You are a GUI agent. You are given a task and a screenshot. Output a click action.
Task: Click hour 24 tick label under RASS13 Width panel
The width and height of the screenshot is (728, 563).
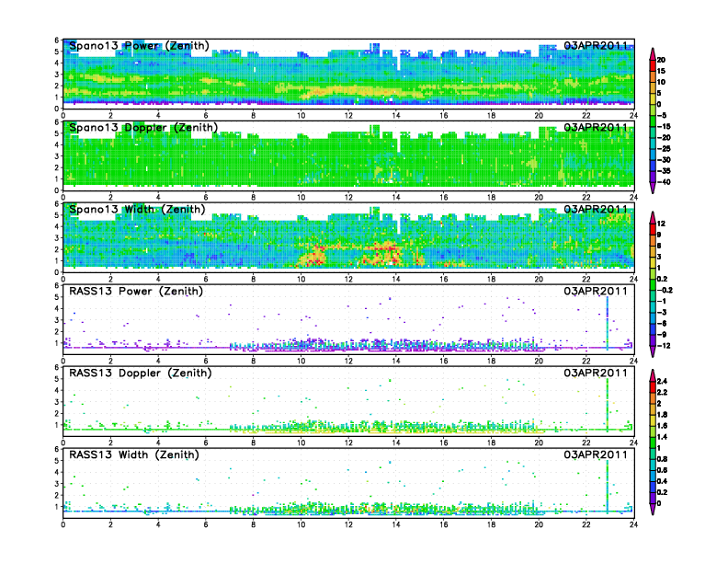click(633, 524)
